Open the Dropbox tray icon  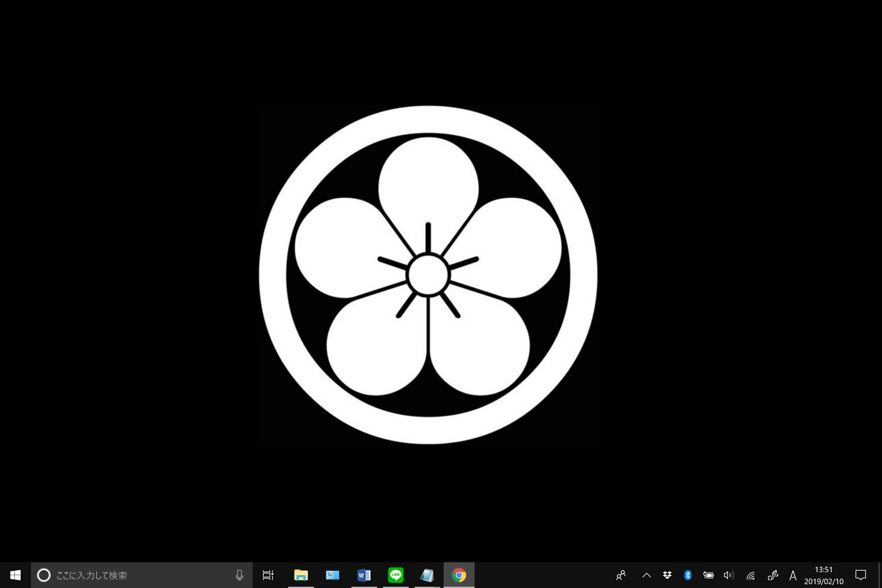click(x=667, y=575)
